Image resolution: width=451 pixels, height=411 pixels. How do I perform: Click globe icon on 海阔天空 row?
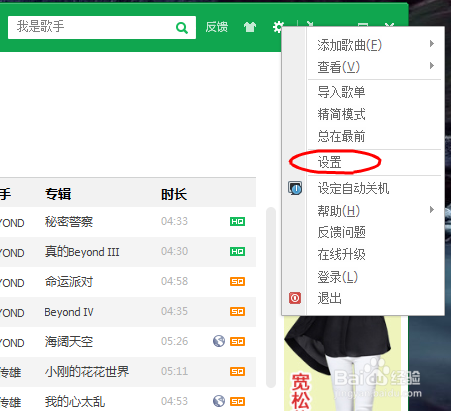click(x=219, y=341)
